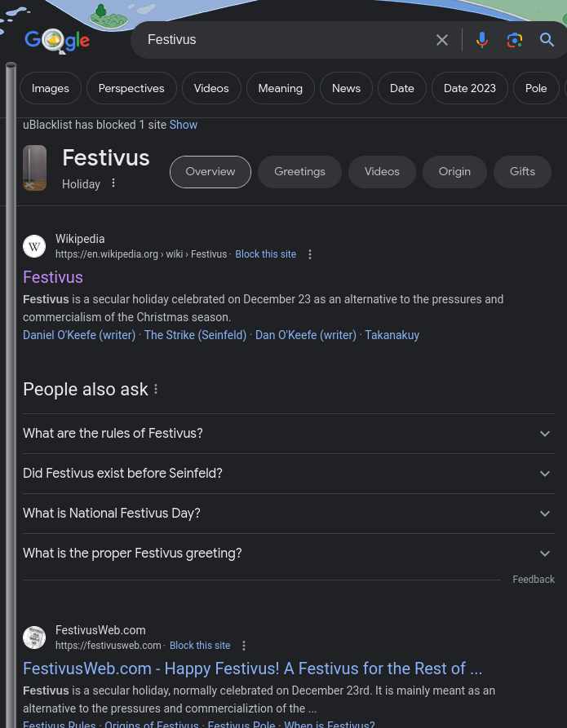Screen dimensions: 567x728
Task: Open three-dot menu beside Holiday label
Action: 113,183
